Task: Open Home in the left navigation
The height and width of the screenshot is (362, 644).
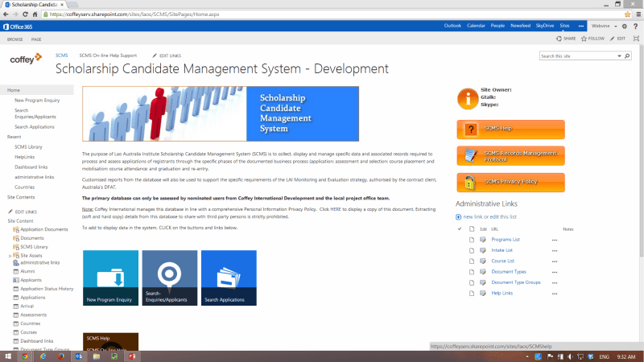Action: [x=14, y=90]
